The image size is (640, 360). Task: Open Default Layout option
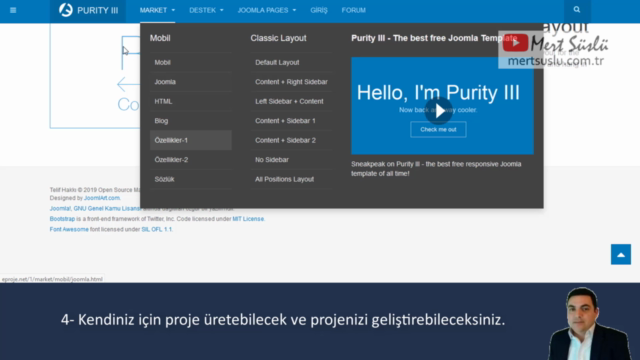point(291,62)
